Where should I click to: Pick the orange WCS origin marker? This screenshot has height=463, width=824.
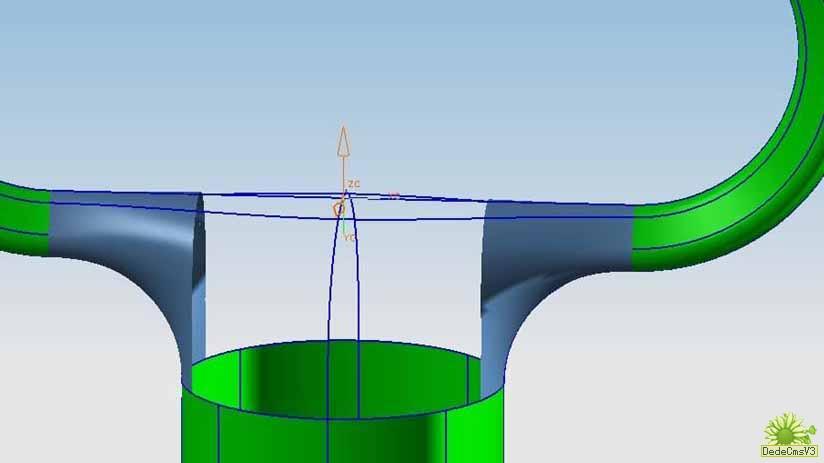[339, 209]
